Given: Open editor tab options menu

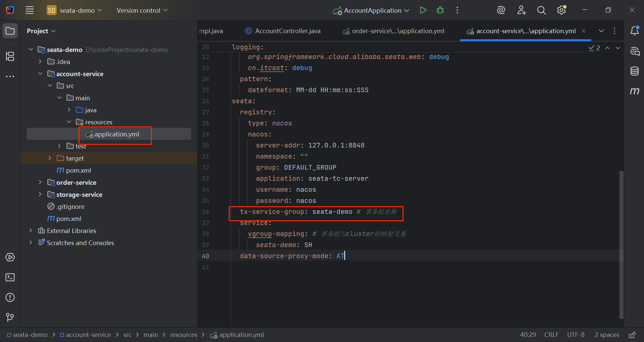Looking at the screenshot, I should coord(614,31).
